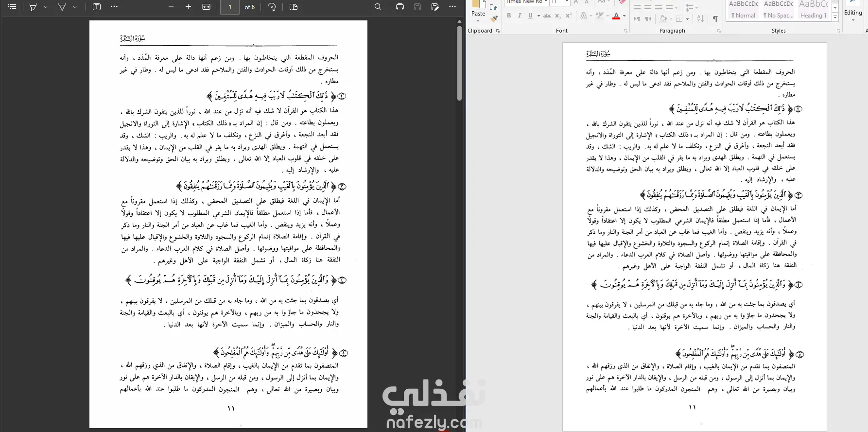
Task: Open the ellipsis next to the text tool
Action: tap(114, 7)
